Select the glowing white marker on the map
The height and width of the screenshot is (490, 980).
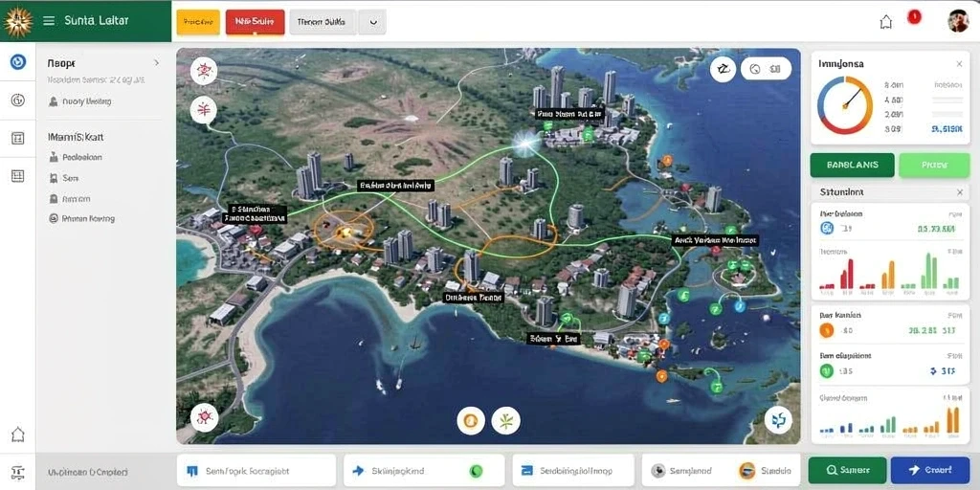526,143
